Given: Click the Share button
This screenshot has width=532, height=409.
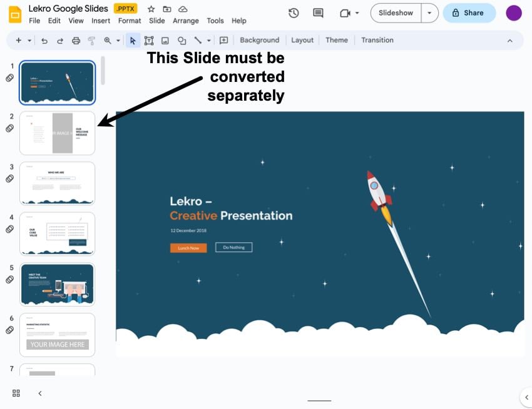Looking at the screenshot, I should [469, 13].
